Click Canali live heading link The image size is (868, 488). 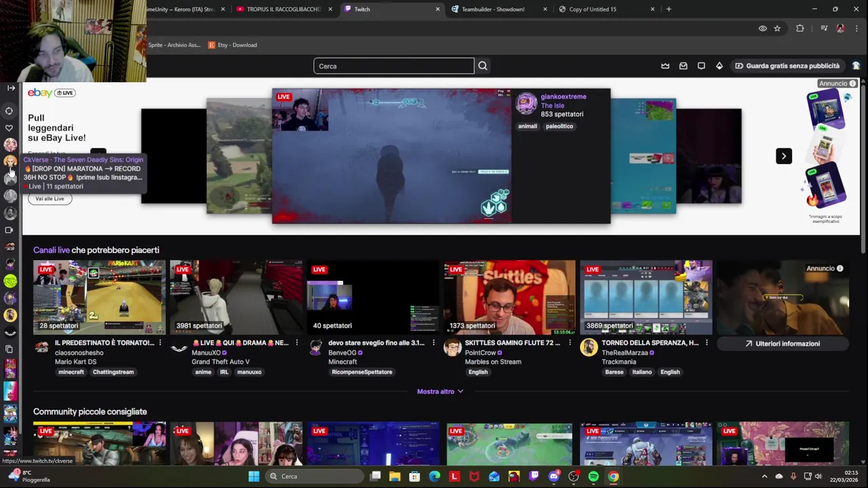coord(52,250)
